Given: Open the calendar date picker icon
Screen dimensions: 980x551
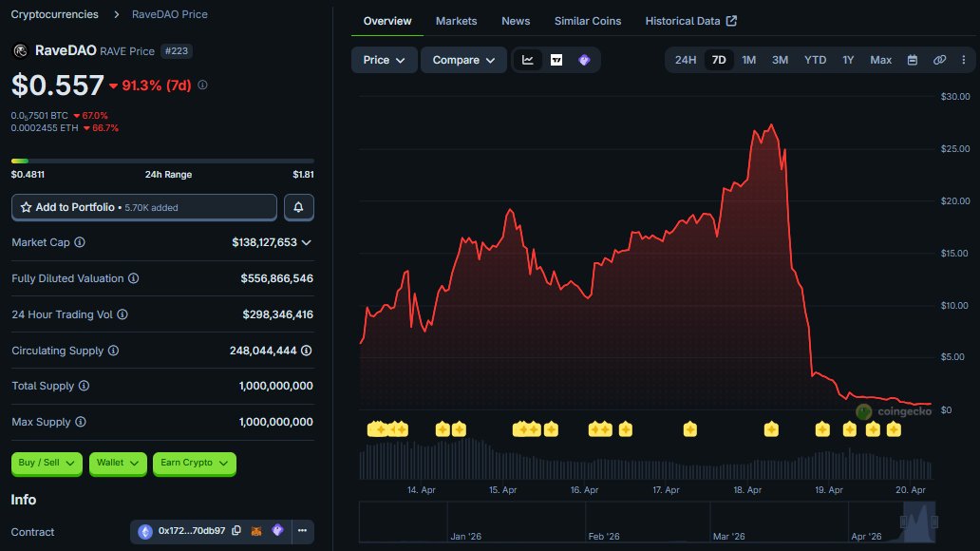Looking at the screenshot, I should click(x=912, y=59).
